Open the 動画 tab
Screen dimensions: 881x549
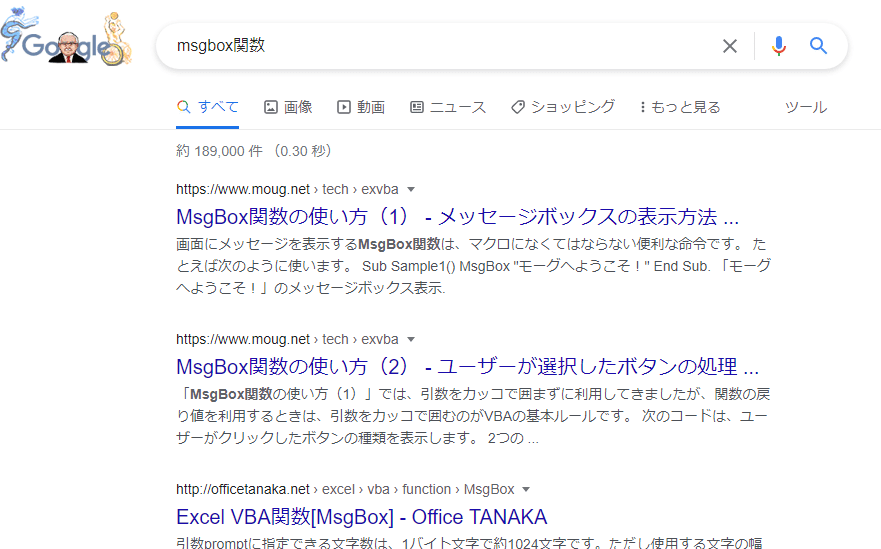(361, 107)
